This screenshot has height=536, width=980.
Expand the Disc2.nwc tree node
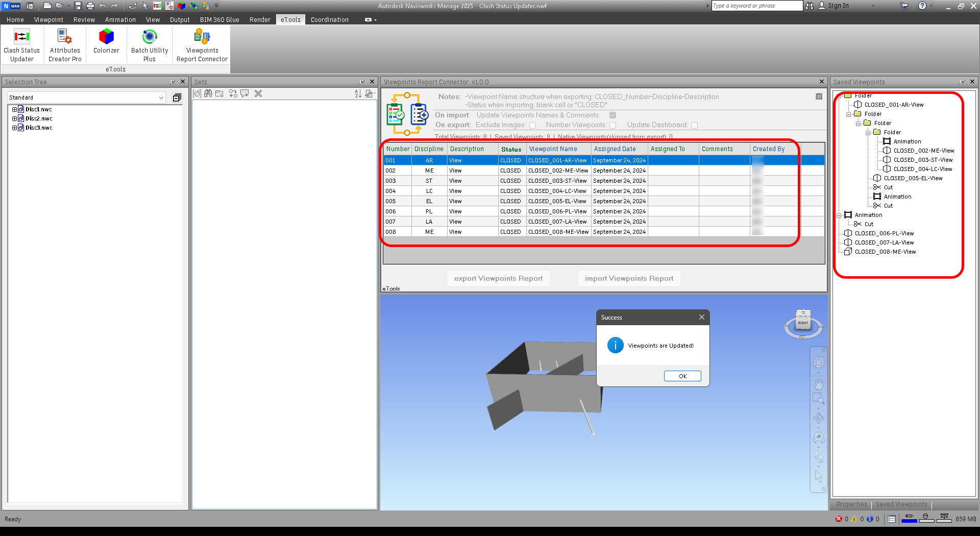pos(14,118)
